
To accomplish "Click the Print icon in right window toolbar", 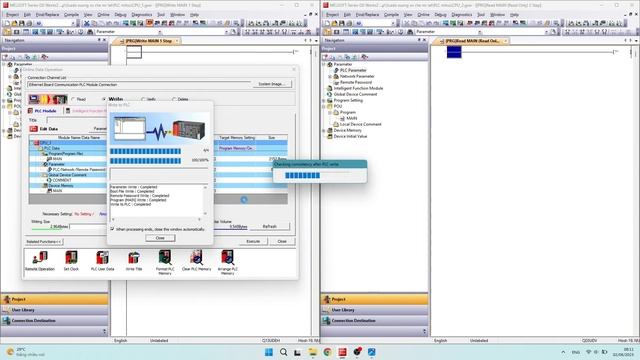I will 349,23.
